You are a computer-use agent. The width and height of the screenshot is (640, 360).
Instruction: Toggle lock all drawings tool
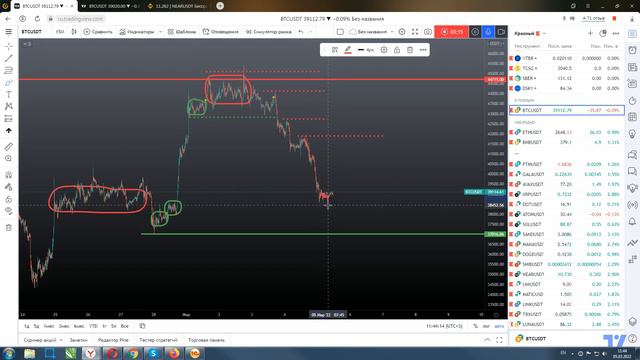[x=9, y=199]
